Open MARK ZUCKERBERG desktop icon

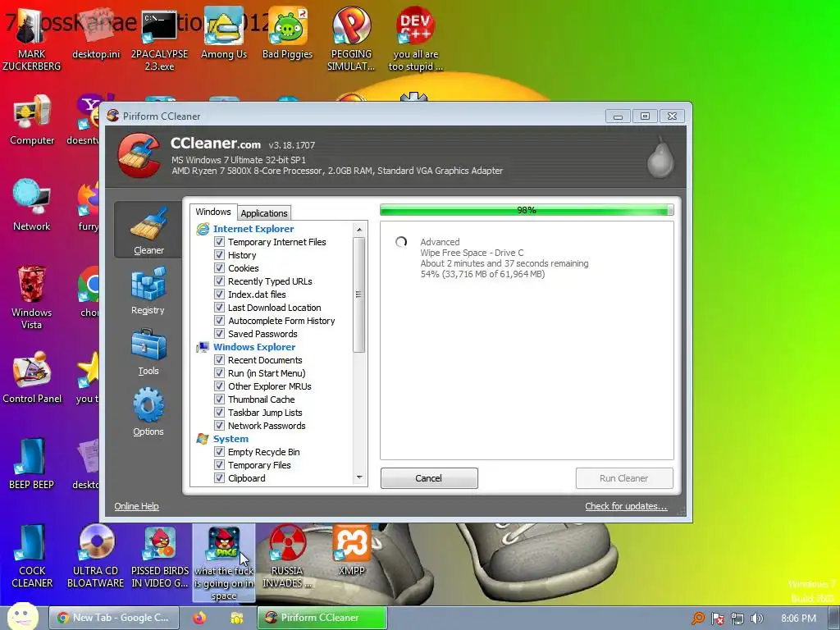pos(32,38)
